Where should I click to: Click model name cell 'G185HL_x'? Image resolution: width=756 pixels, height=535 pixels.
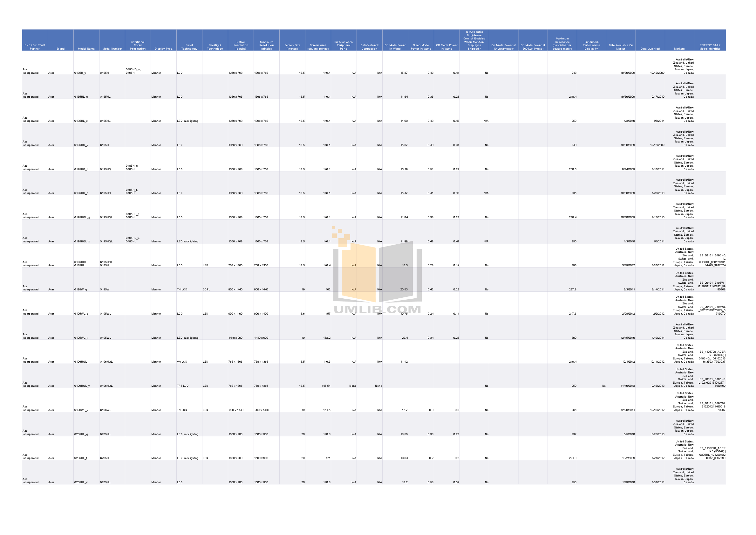81,121
